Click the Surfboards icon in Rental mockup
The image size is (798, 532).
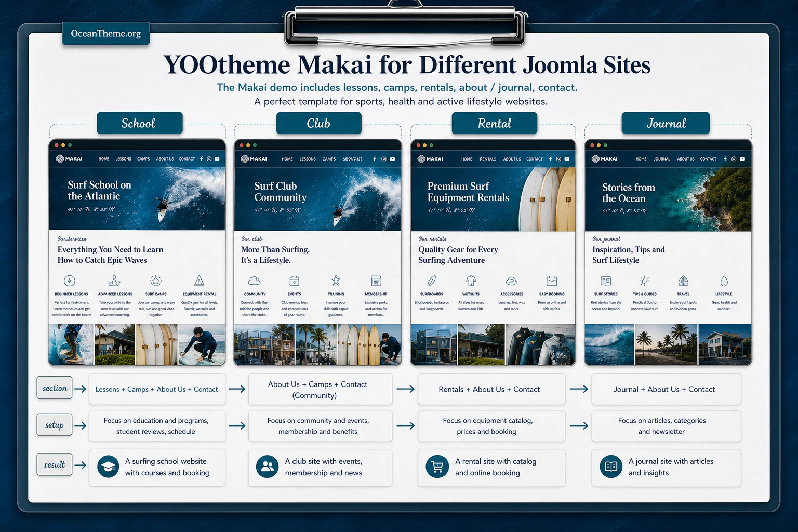431,281
